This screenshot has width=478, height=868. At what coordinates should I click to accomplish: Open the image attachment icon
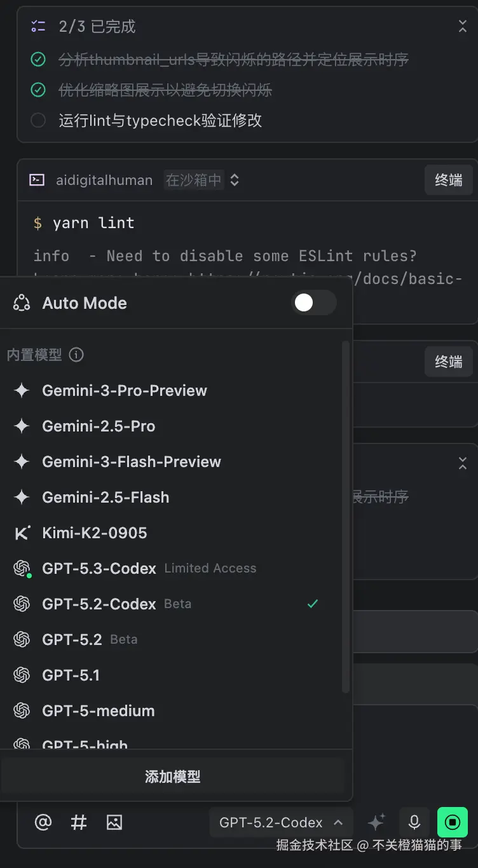click(x=114, y=822)
